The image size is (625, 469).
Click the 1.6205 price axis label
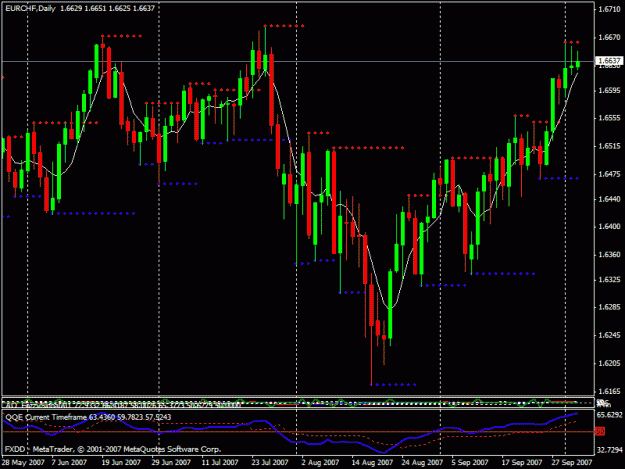coord(609,363)
